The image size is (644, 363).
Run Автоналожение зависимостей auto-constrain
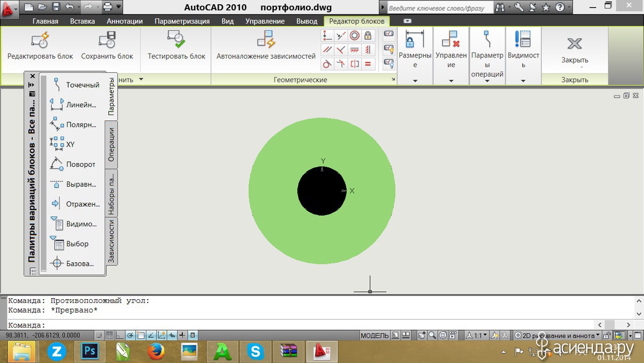[266, 47]
